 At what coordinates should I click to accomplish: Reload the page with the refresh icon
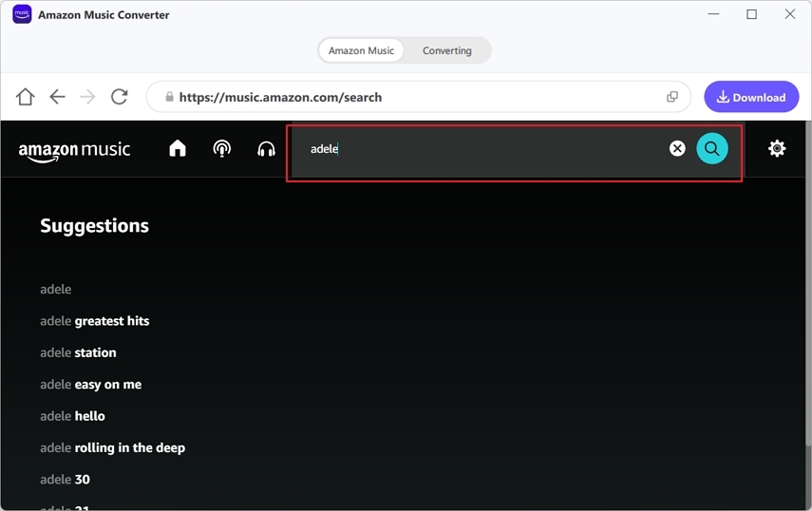[119, 97]
